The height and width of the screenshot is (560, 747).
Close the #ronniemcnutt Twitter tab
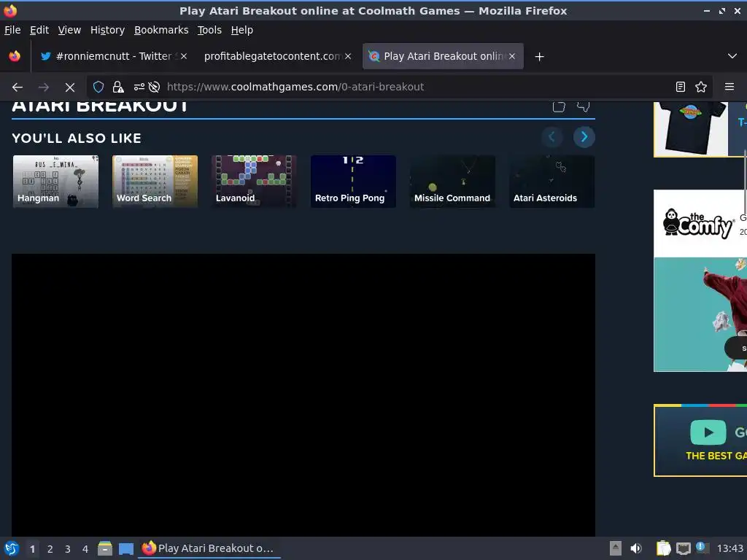[x=184, y=56]
